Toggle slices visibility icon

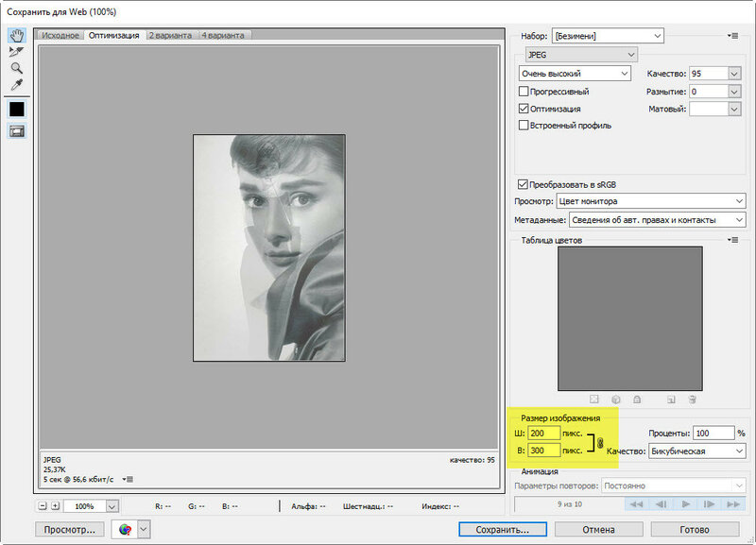pyautogui.click(x=16, y=131)
